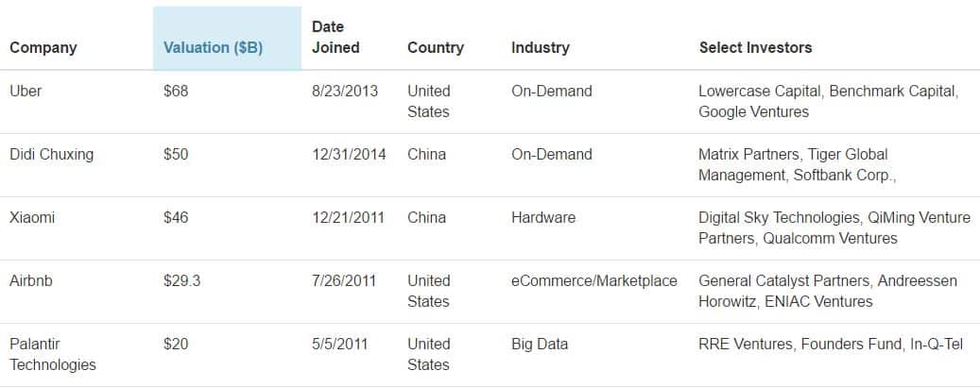Sort by the Company column header

pyautogui.click(x=43, y=47)
